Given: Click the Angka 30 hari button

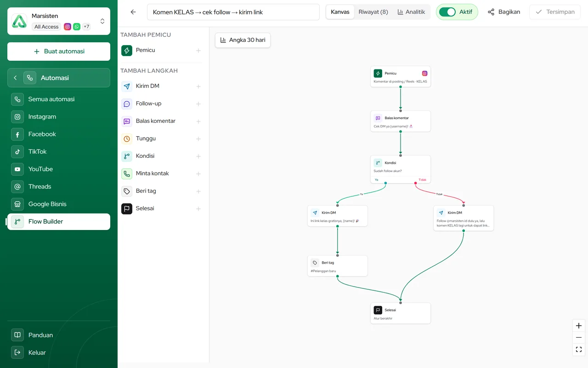Looking at the screenshot, I should 243,40.
